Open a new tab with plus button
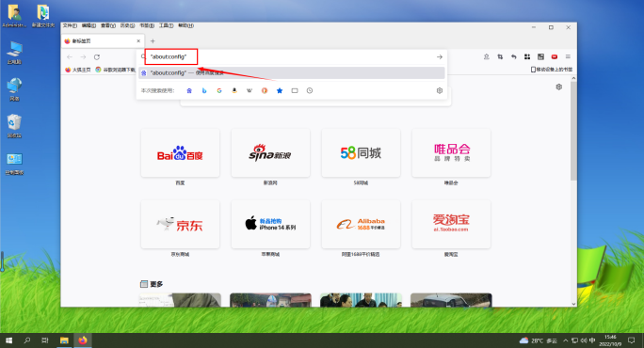Viewport: 644px width, 348px height. pyautogui.click(x=153, y=41)
